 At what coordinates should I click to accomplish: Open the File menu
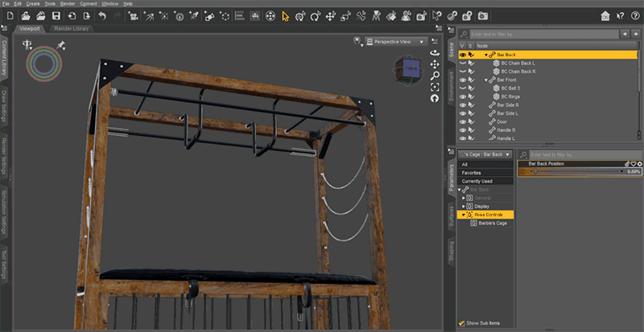(x=6, y=3)
